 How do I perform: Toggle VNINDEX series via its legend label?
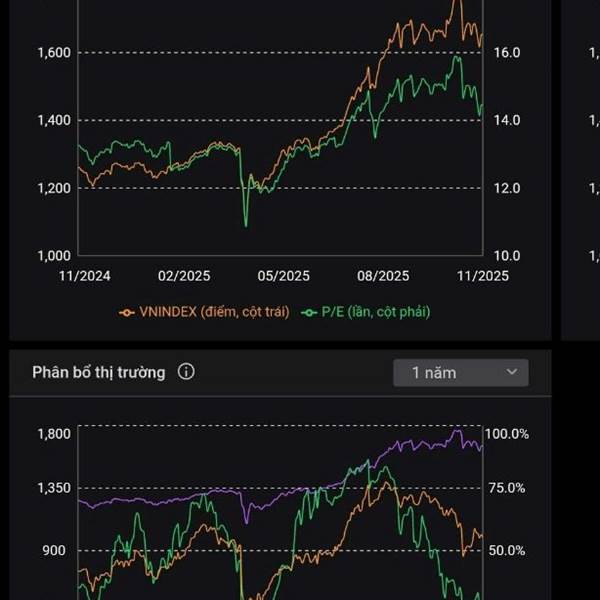click(x=213, y=312)
